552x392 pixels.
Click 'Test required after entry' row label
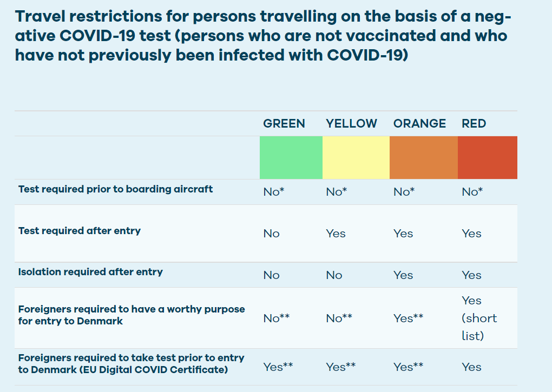80,231
